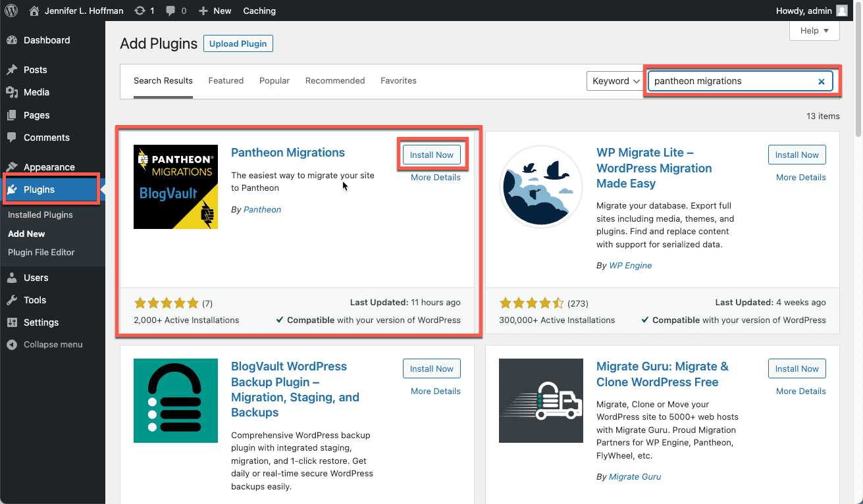This screenshot has width=863, height=504.
Task: Install the Pantheon Migrations plugin now
Action: point(432,155)
